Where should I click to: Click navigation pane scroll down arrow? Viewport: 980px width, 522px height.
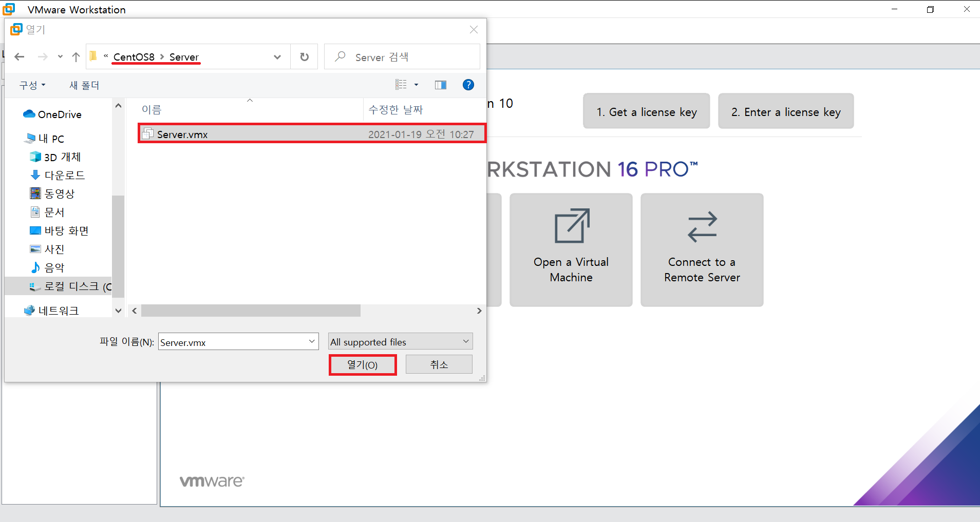tap(118, 311)
